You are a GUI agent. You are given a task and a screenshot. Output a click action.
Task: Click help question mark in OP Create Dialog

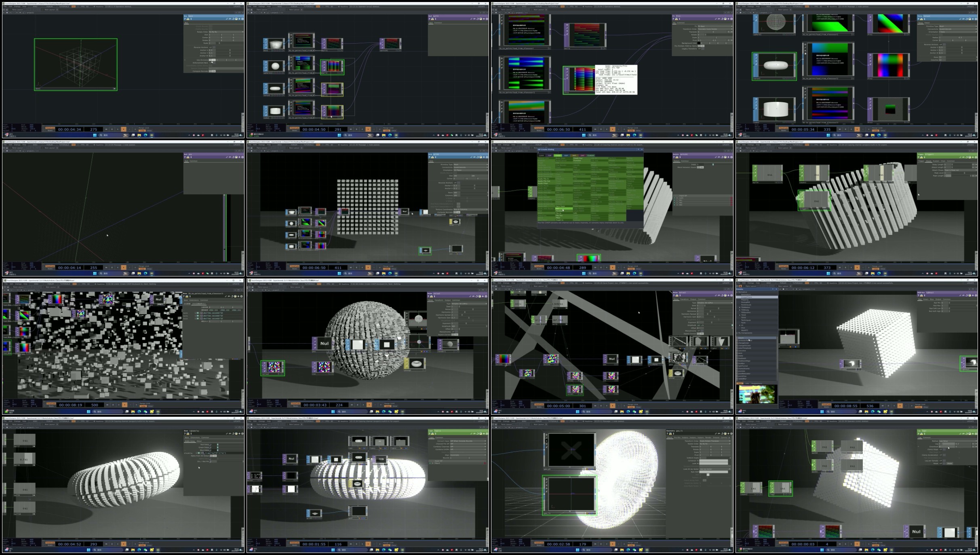point(638,150)
